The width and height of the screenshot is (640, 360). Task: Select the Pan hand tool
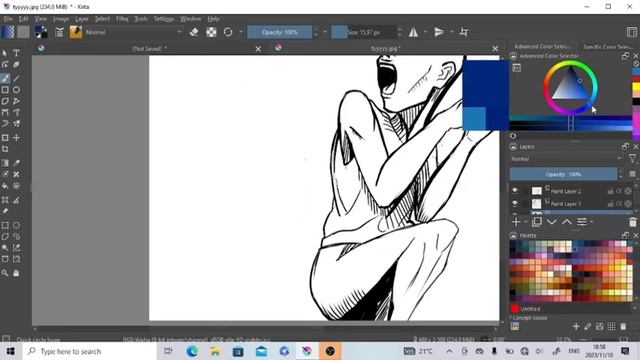point(16,273)
